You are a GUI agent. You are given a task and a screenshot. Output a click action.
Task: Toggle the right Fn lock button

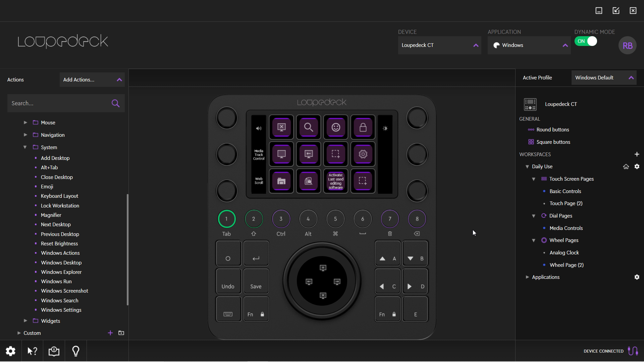[x=387, y=309]
